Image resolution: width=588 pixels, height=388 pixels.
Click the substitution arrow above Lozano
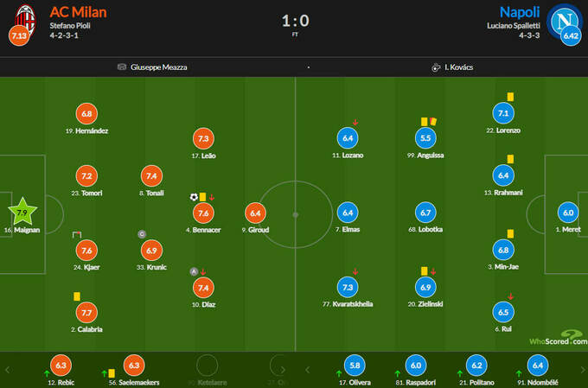(x=355, y=122)
